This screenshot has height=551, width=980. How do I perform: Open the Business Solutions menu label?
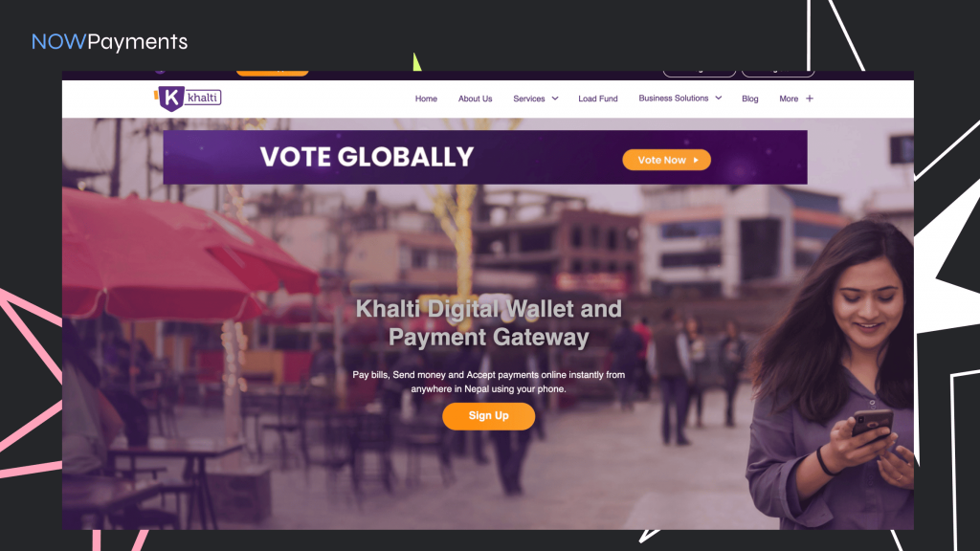pyautogui.click(x=673, y=99)
